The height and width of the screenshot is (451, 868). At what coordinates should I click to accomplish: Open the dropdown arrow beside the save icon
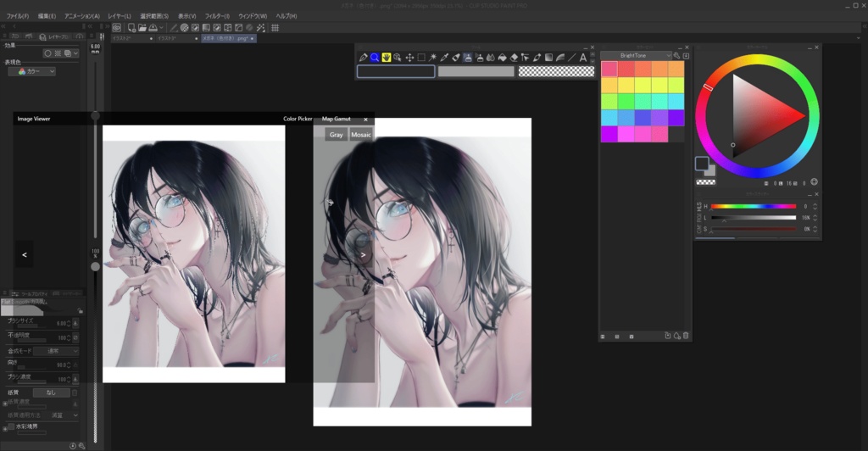(x=162, y=28)
